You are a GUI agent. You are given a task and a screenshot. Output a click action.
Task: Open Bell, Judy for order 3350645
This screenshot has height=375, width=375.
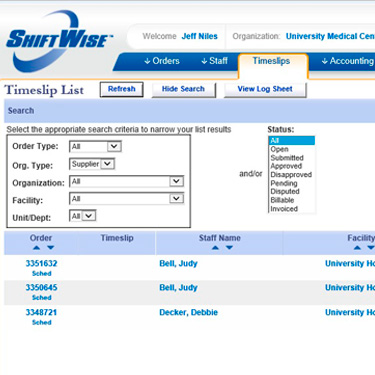[x=178, y=288]
